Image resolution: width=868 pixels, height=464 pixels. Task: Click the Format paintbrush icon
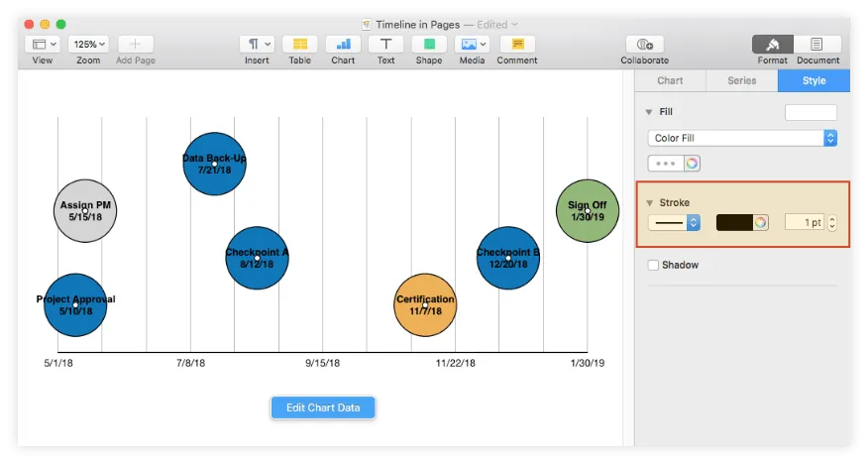click(773, 45)
